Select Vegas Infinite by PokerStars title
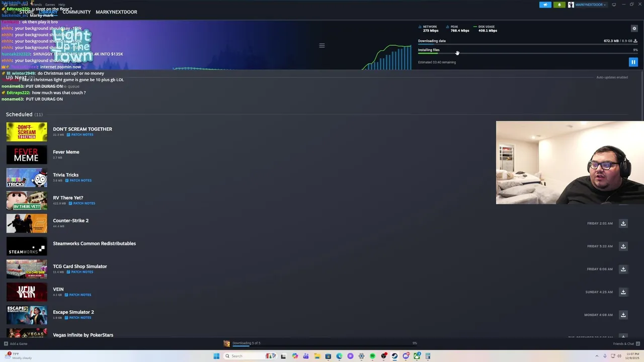This screenshot has width=644, height=362. pos(83,335)
